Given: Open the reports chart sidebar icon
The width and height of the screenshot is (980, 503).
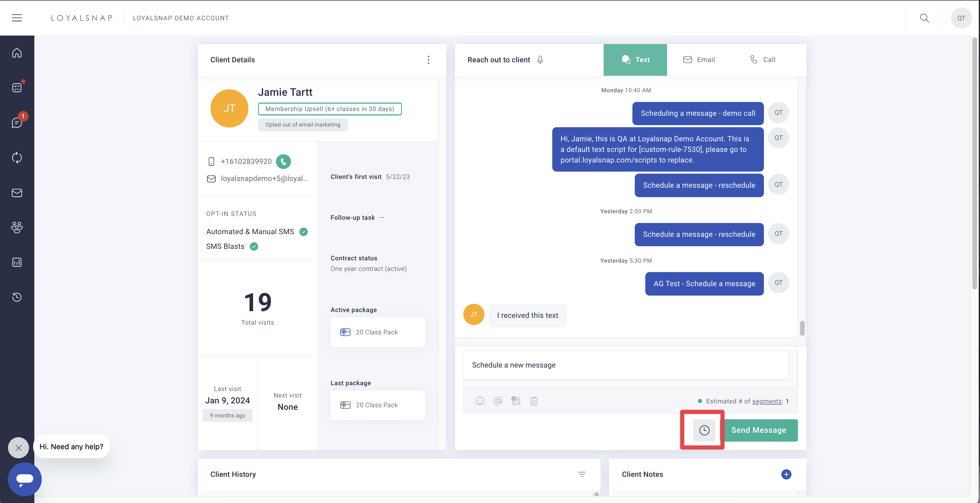Looking at the screenshot, I should tap(17, 262).
